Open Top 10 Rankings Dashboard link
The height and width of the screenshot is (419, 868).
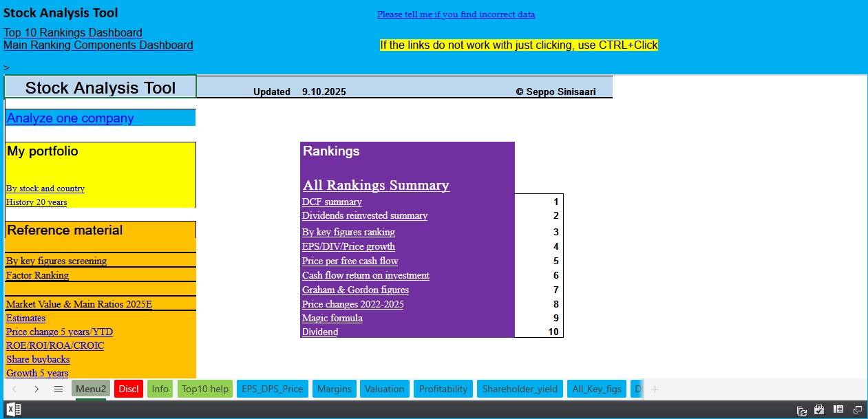[73, 32]
